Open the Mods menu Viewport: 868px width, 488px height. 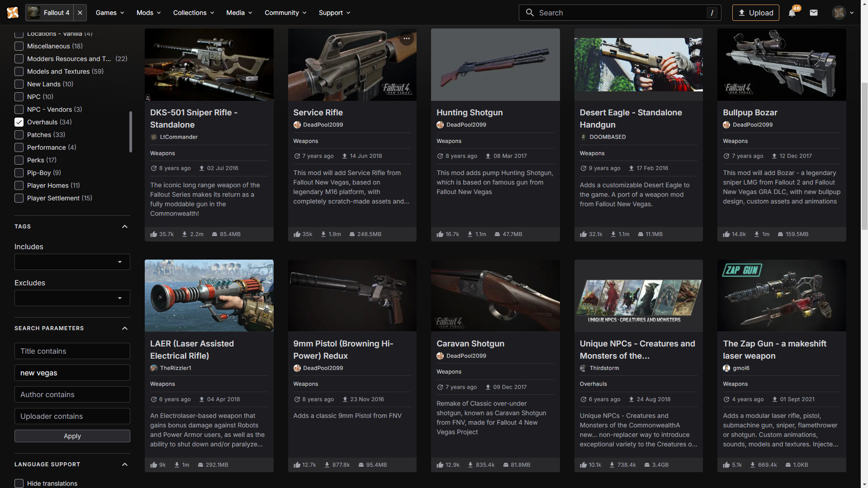pyautogui.click(x=148, y=13)
